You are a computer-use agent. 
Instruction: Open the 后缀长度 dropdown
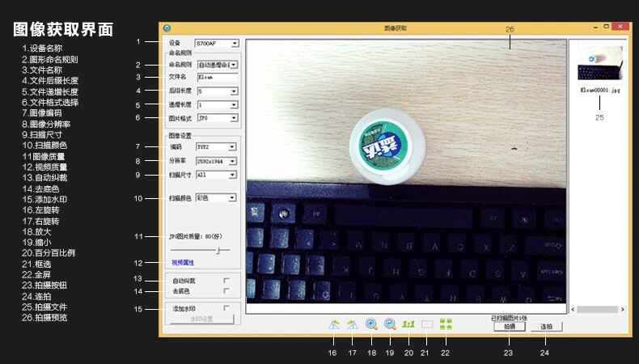click(218, 91)
